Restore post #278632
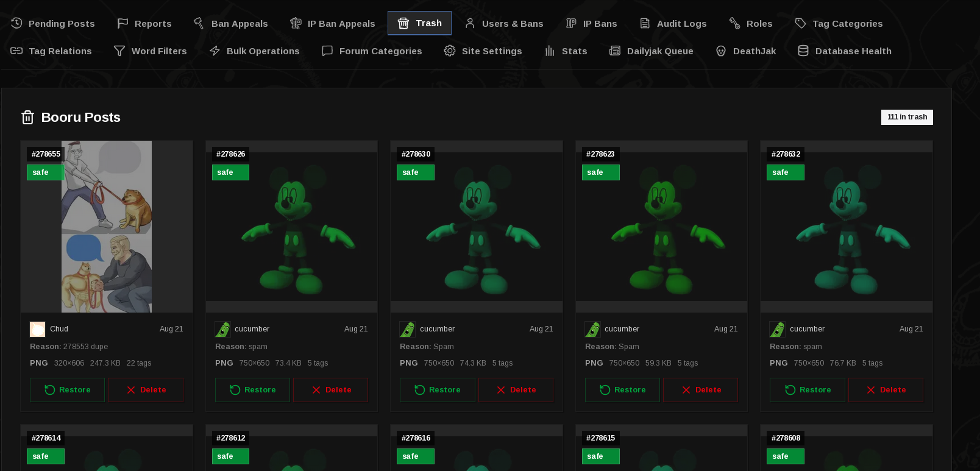The width and height of the screenshot is (980, 471). (808, 390)
